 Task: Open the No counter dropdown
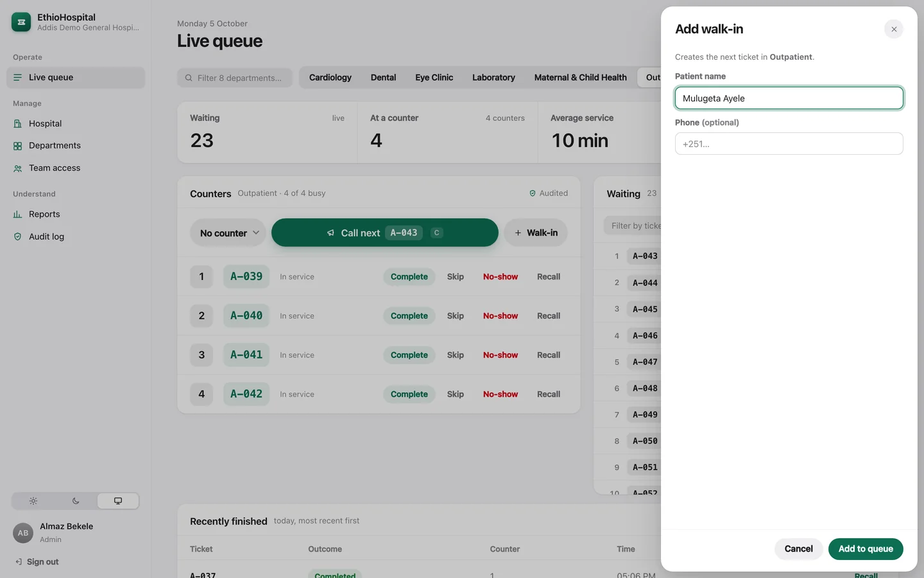pyautogui.click(x=229, y=232)
